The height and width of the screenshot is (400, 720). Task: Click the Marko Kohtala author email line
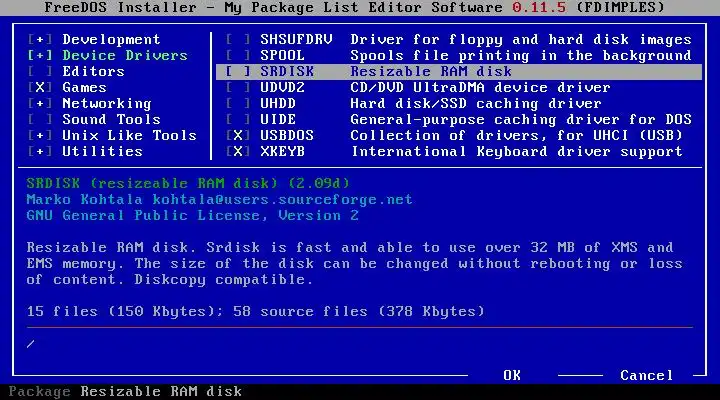point(219,200)
